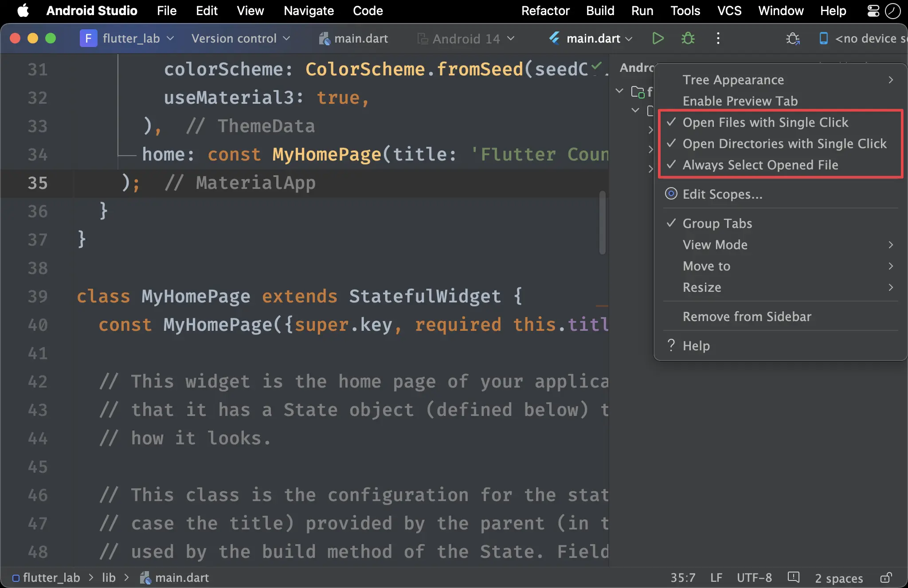Open the Navigate menu
908x588 pixels.
click(309, 11)
